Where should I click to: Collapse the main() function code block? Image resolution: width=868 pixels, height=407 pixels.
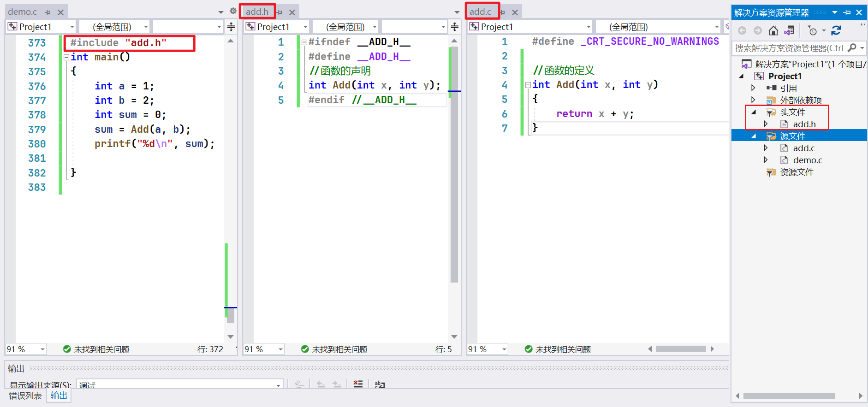point(66,57)
